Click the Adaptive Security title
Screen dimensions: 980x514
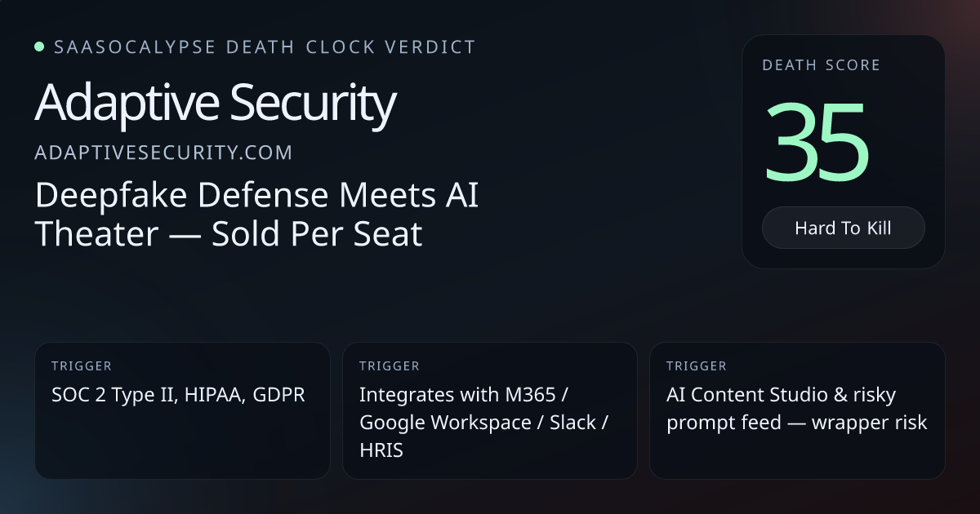click(x=216, y=103)
